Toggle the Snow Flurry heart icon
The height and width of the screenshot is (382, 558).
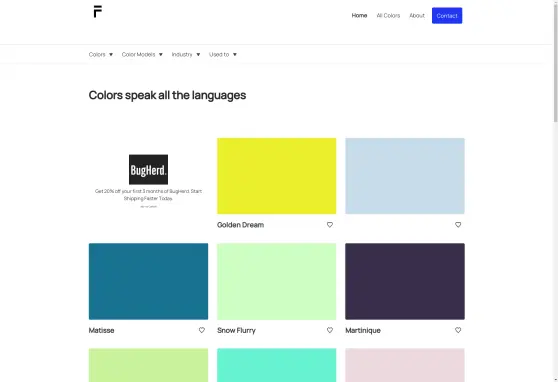(330, 330)
